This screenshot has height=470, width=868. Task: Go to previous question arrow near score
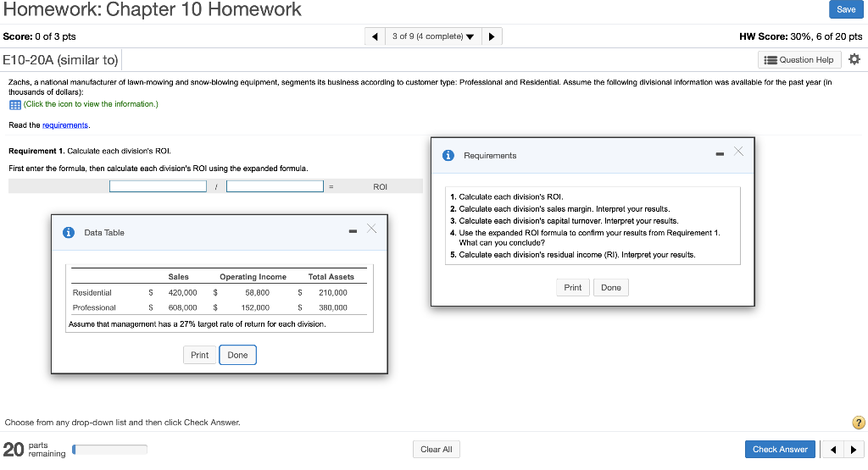click(x=375, y=36)
